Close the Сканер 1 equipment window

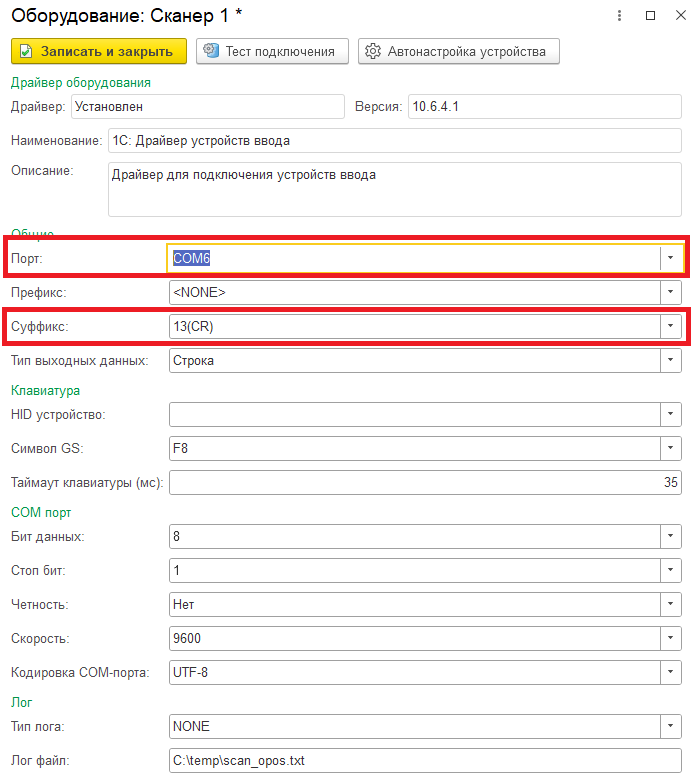click(681, 15)
